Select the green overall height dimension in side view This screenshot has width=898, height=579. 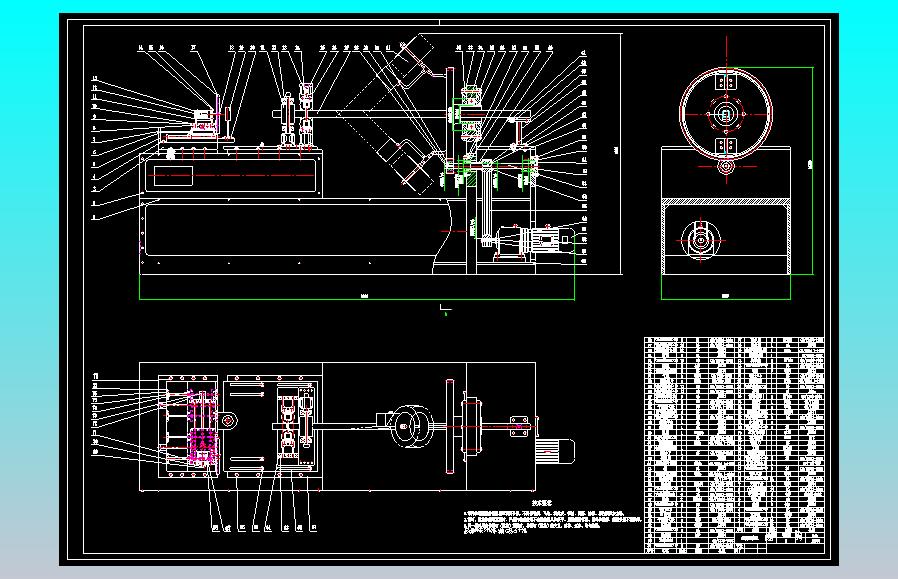[x=812, y=171]
